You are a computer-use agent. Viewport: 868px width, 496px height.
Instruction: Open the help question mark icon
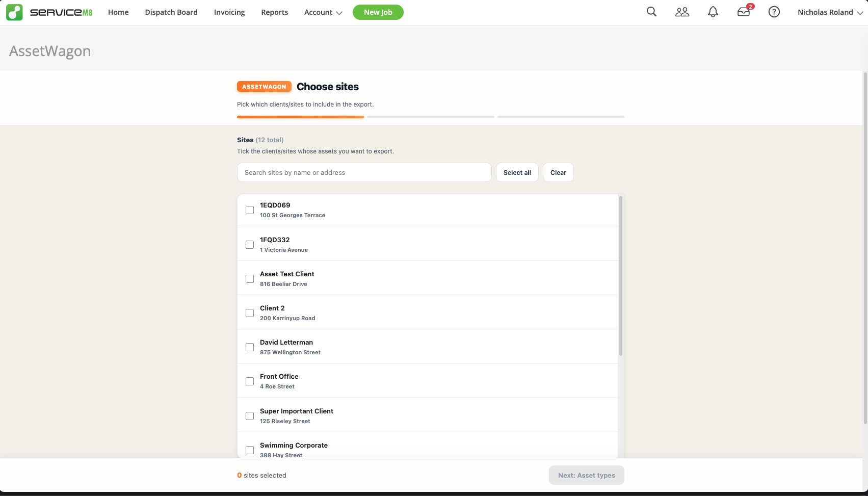774,12
